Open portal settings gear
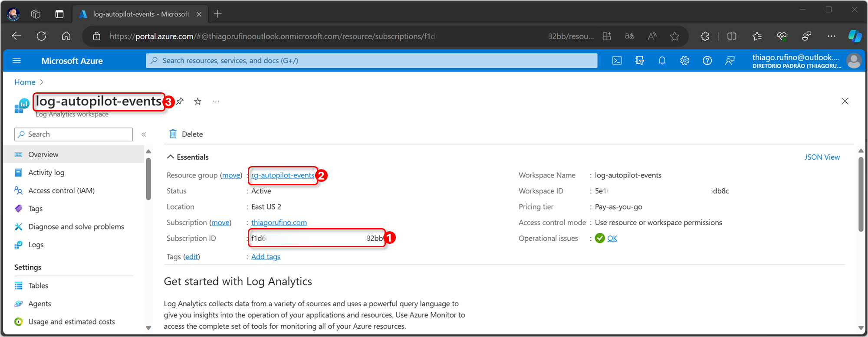Screen dimensions: 868x337 click(684, 61)
